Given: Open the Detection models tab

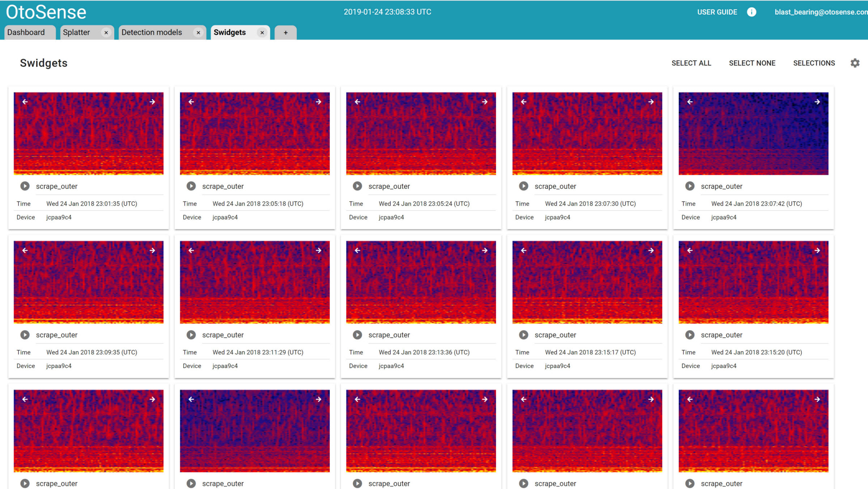Looking at the screenshot, I should pos(152,32).
